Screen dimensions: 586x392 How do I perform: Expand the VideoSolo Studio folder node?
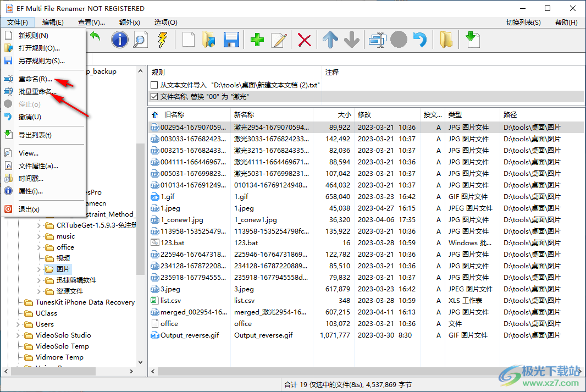18,335
